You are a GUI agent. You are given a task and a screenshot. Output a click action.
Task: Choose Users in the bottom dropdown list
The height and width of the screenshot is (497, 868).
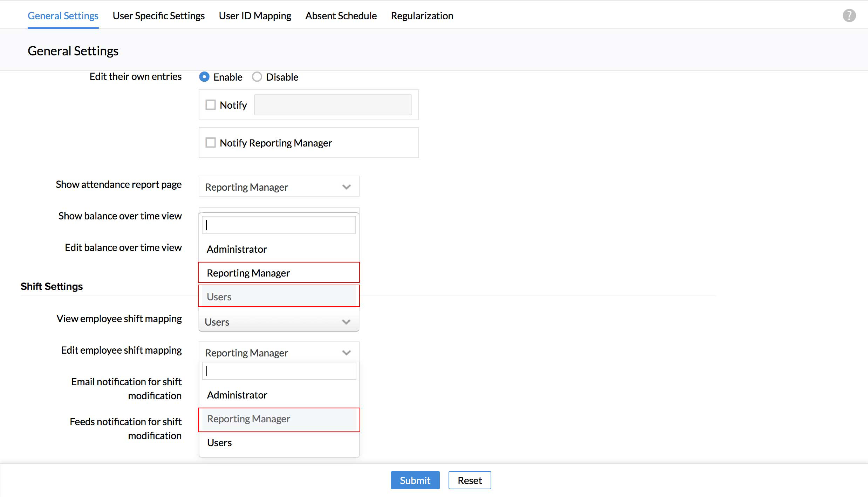(219, 443)
